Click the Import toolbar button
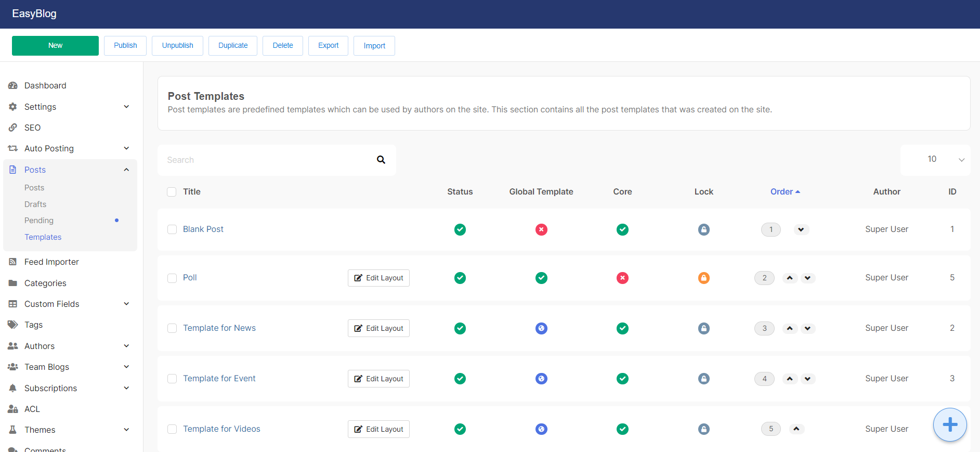The width and height of the screenshot is (980, 452). [374, 46]
